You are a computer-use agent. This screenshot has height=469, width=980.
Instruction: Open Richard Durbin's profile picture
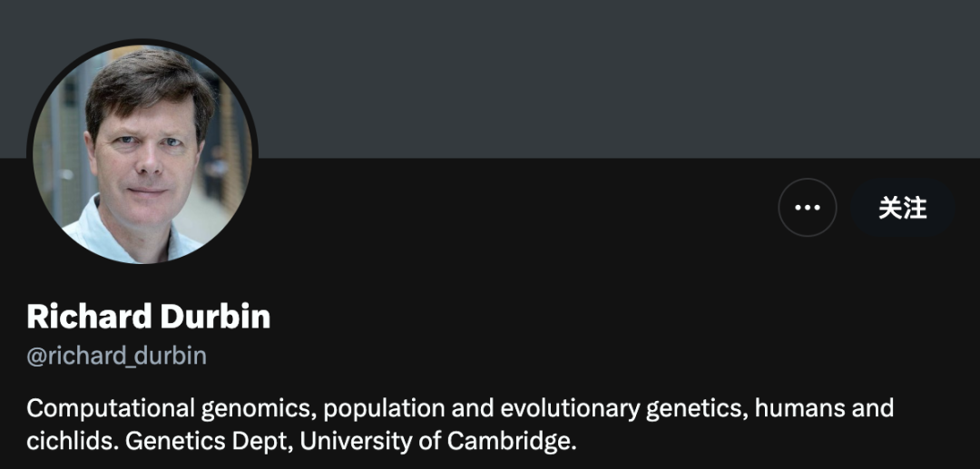point(142,152)
